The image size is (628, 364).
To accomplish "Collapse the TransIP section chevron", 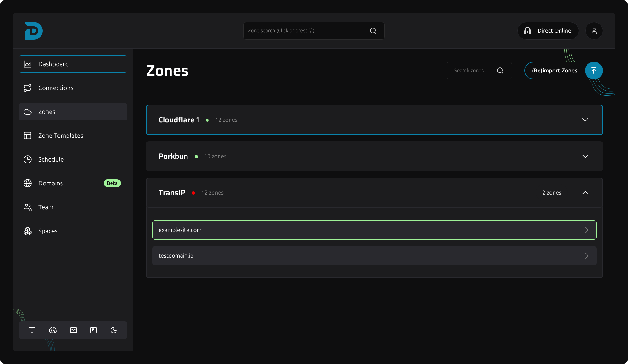I will (585, 193).
